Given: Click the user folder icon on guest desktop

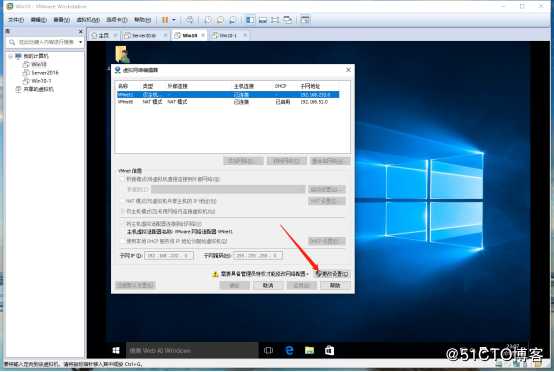Looking at the screenshot, I should coord(122,54).
